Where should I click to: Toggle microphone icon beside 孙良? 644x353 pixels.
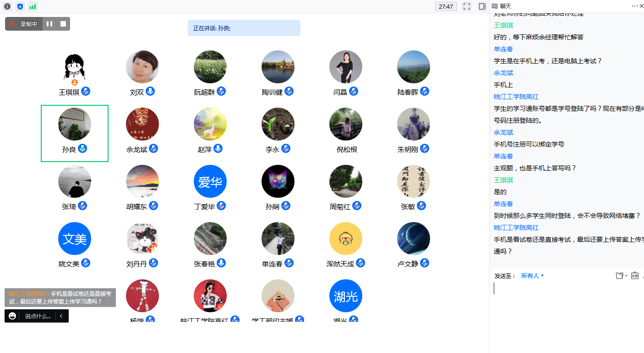pyautogui.click(x=82, y=148)
